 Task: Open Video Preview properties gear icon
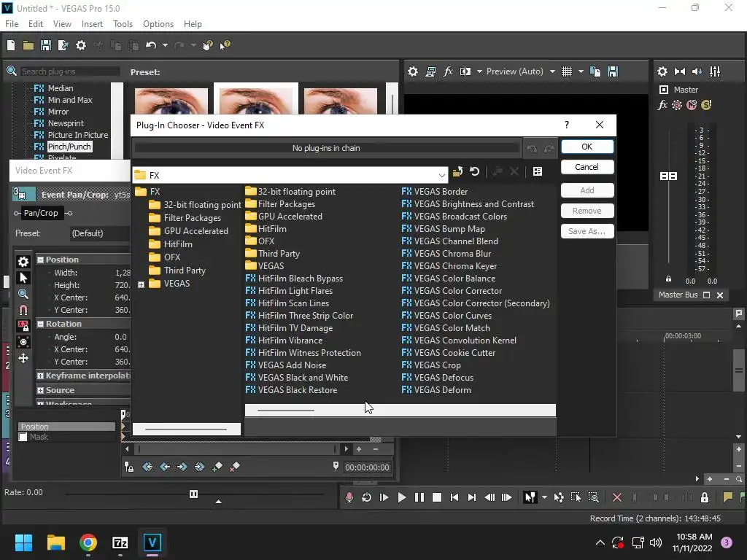(413, 71)
